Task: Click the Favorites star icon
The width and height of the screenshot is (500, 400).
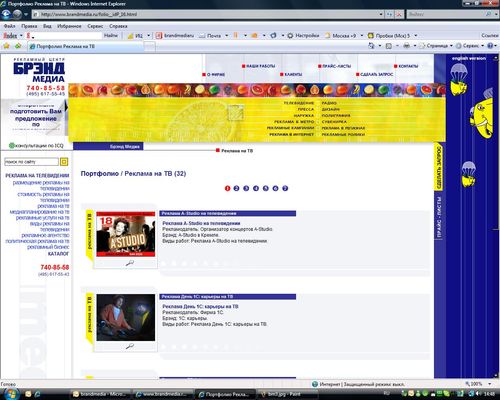Action: point(6,46)
